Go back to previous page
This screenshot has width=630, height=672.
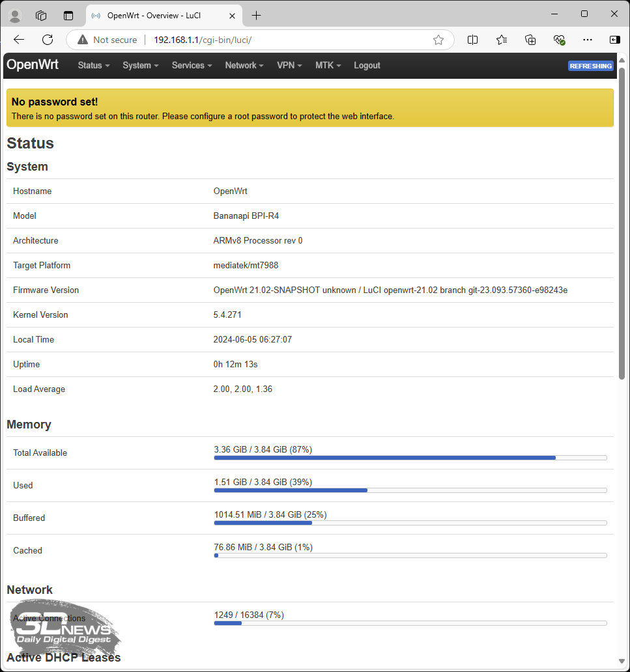coord(19,40)
